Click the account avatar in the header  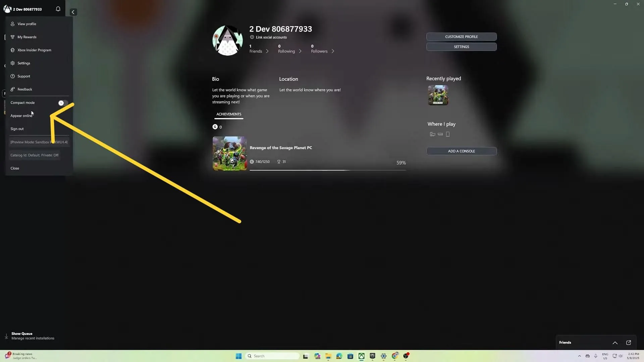[x=7, y=9]
